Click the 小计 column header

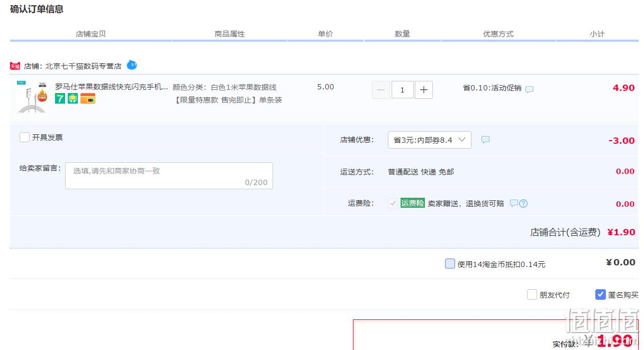pyautogui.click(x=597, y=34)
